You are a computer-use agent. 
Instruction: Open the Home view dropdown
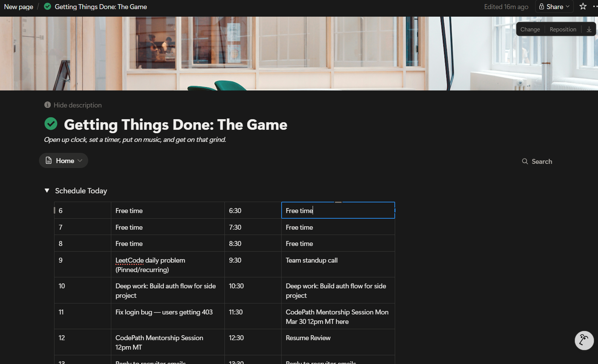click(64, 160)
